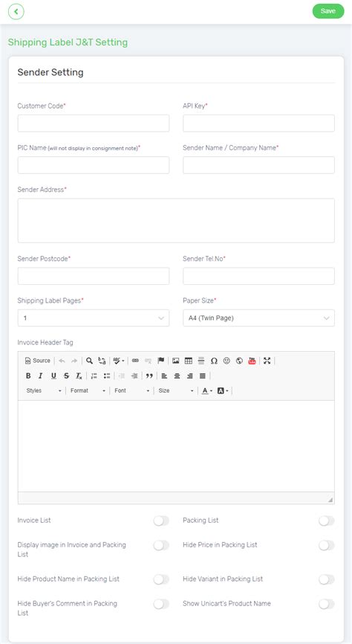The width and height of the screenshot is (352, 644).
Task: Click the green Save button
Action: (328, 11)
